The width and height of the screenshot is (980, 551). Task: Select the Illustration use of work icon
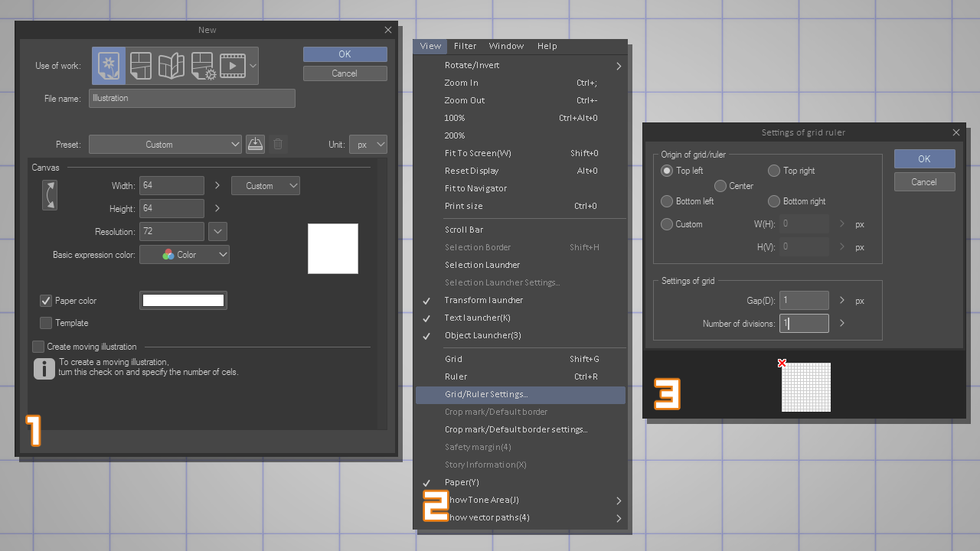(109, 66)
